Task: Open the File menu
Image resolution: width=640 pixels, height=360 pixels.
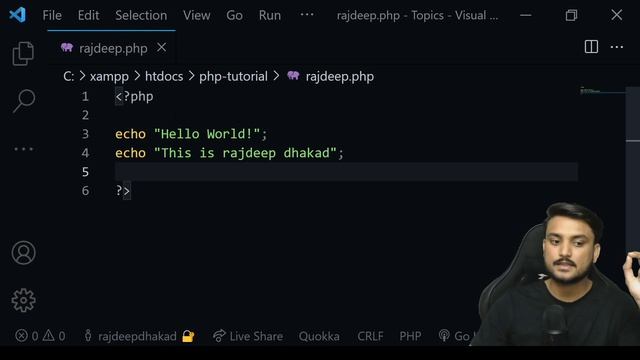Action: [x=52, y=15]
